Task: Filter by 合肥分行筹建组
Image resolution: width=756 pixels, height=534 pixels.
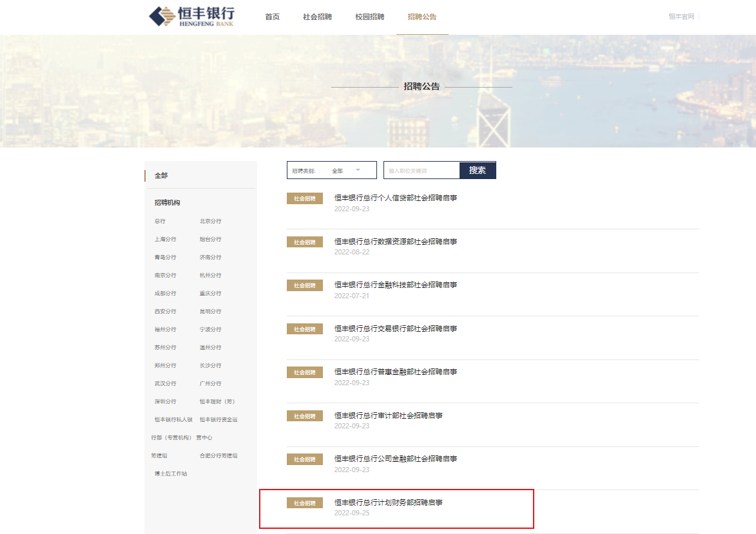Action: click(218, 455)
